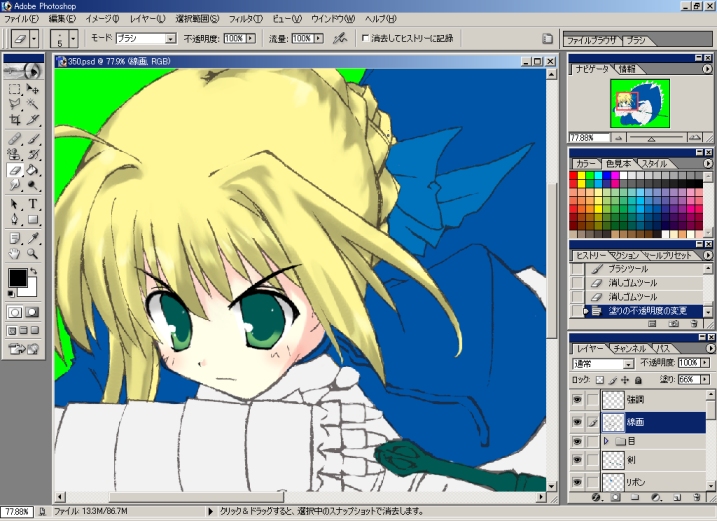The image size is (717, 521).
Task: Swap foreground and background colors
Action: (x=33, y=272)
